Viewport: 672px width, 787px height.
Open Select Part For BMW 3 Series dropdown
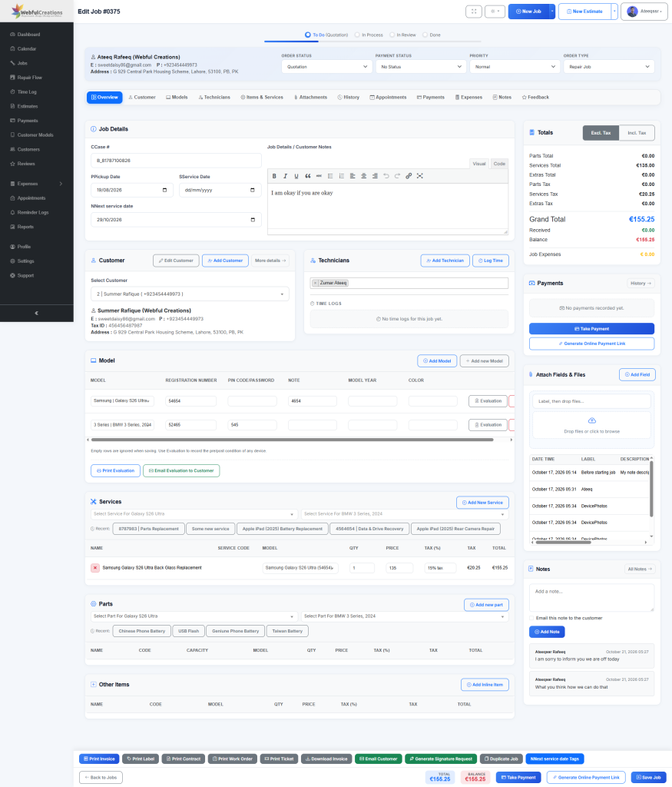tap(405, 616)
